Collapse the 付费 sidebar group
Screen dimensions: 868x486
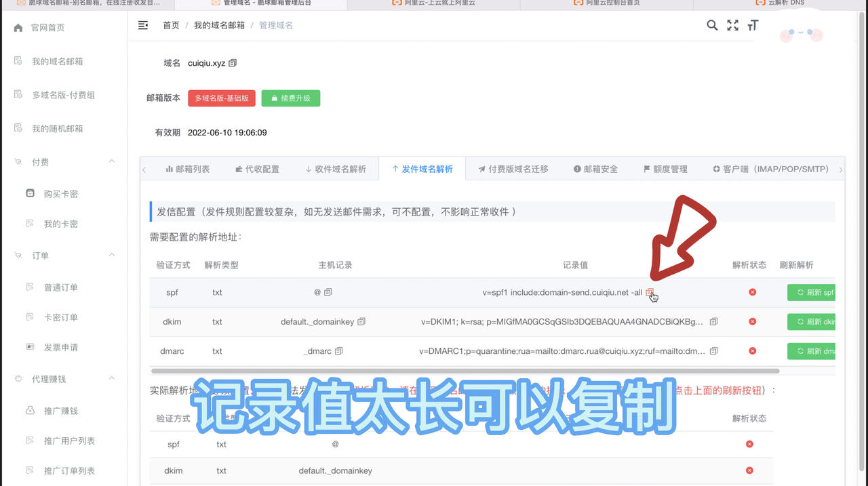coord(112,161)
